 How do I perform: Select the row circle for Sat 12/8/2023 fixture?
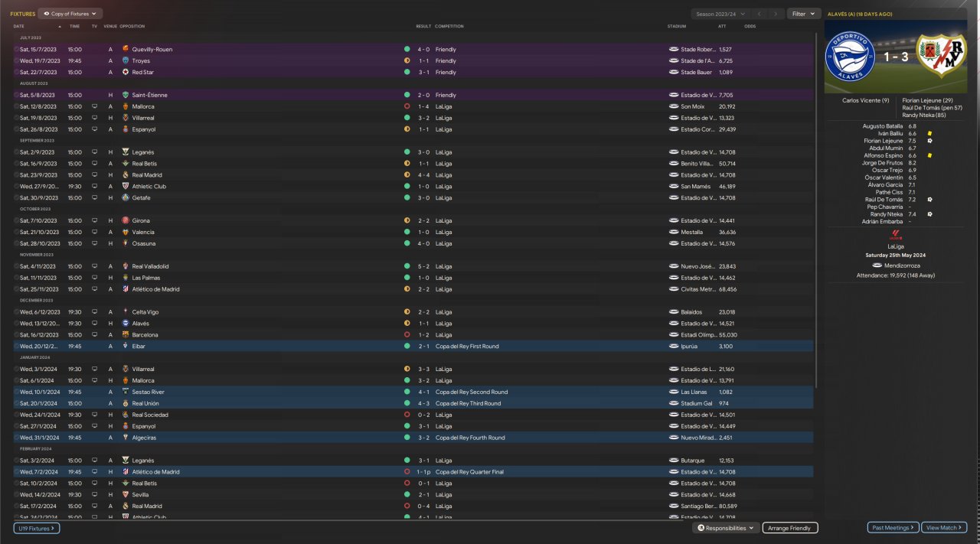coord(16,106)
